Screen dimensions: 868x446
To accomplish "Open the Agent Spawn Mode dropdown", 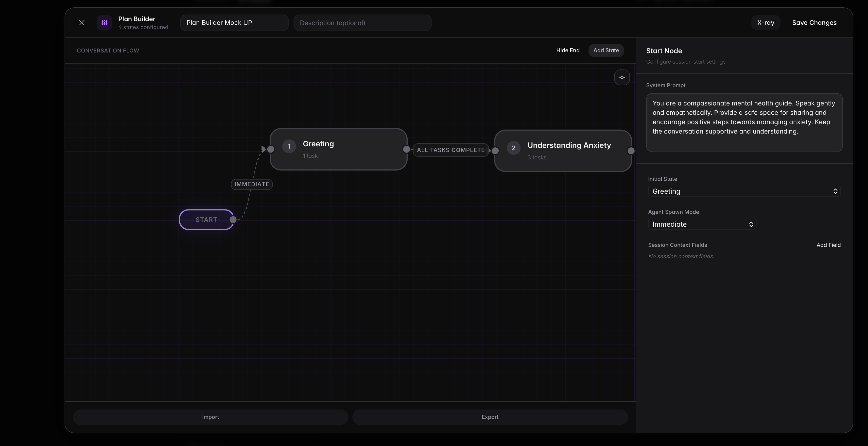I will click(702, 224).
